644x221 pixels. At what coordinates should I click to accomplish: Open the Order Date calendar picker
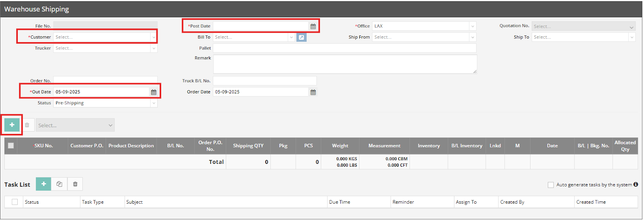(x=313, y=92)
